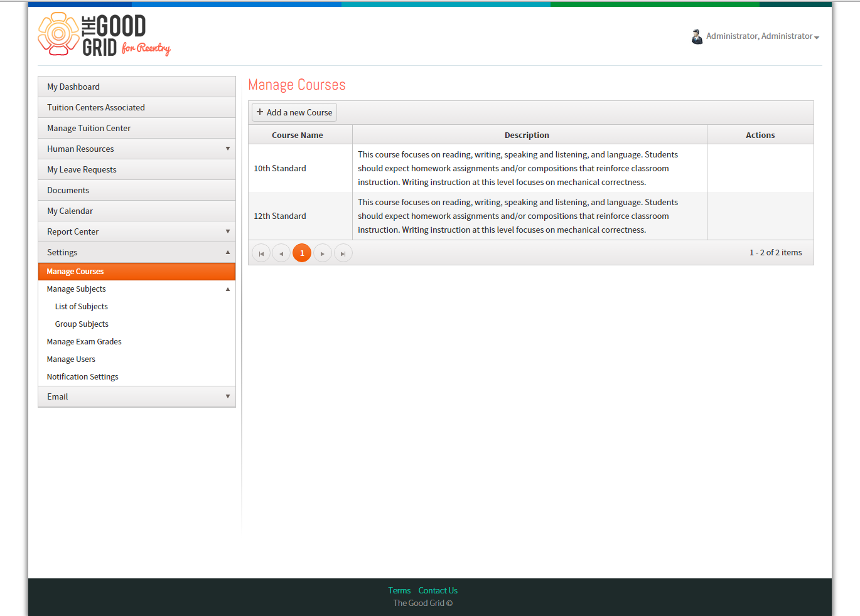Viewport: 860px width, 616px height.
Task: Open My Dashboard
Action: 137,87
